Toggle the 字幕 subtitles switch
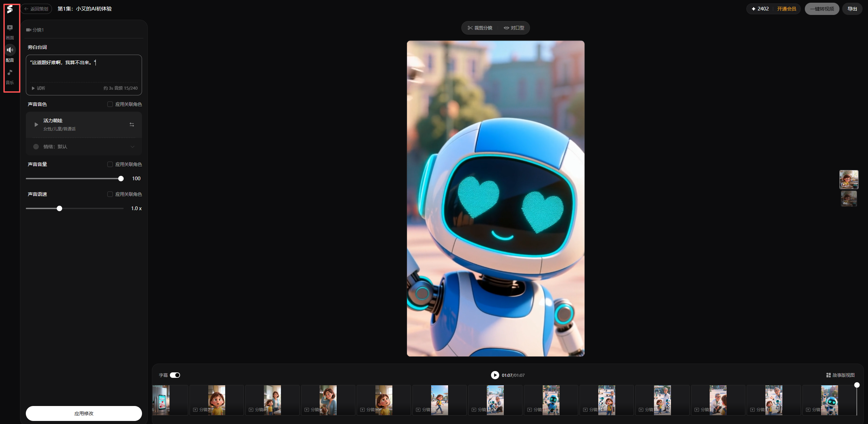The image size is (868, 424). click(175, 375)
